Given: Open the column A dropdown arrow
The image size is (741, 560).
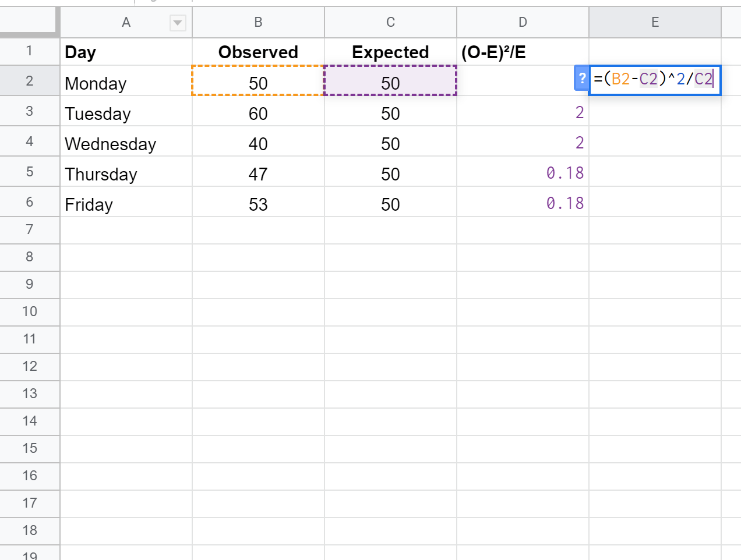Looking at the screenshot, I should coord(177,23).
